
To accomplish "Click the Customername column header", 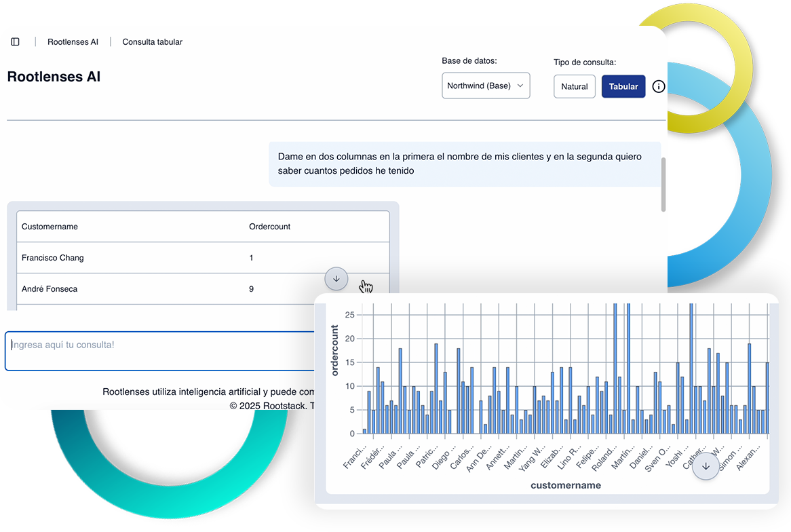I will 50,227.
